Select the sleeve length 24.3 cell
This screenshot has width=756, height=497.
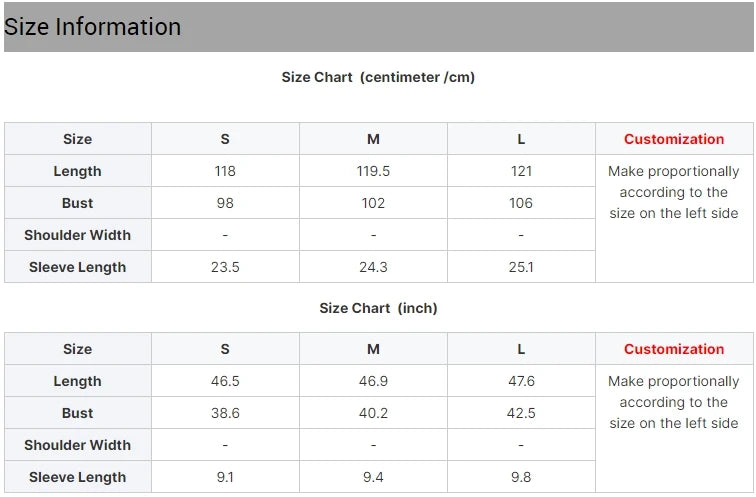tap(373, 267)
